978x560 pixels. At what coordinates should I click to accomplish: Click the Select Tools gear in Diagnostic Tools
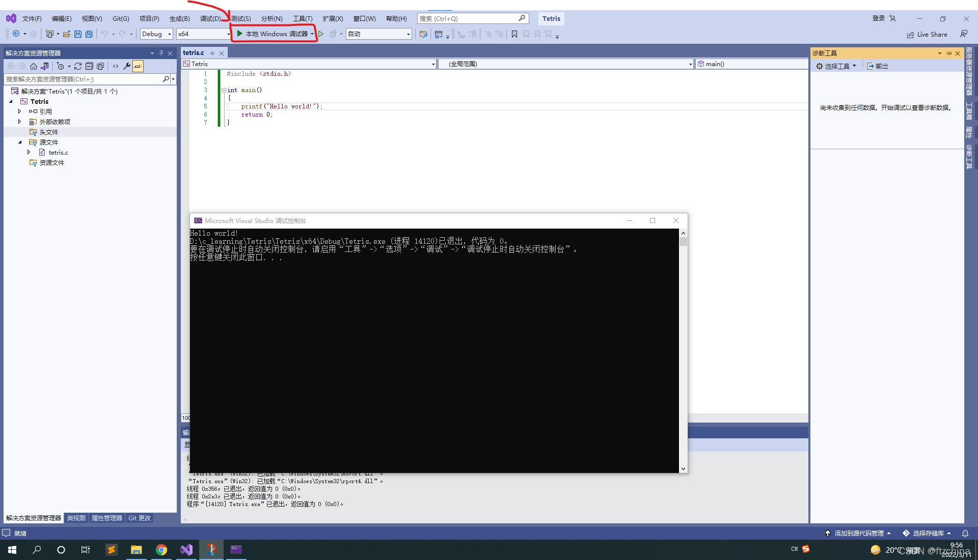click(836, 66)
